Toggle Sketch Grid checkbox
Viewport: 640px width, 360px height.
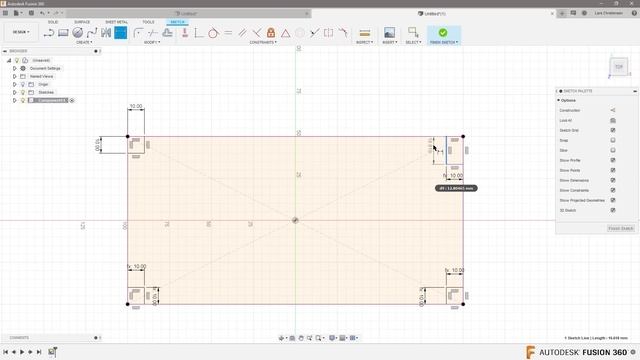(x=613, y=130)
